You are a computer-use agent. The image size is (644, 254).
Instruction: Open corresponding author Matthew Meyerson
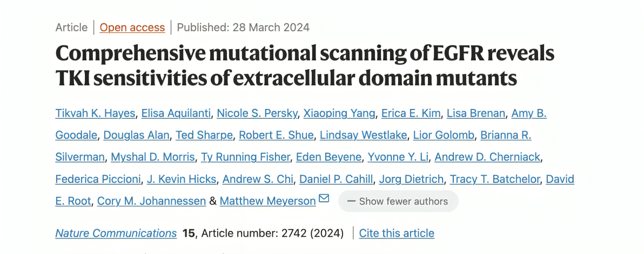pos(268,201)
